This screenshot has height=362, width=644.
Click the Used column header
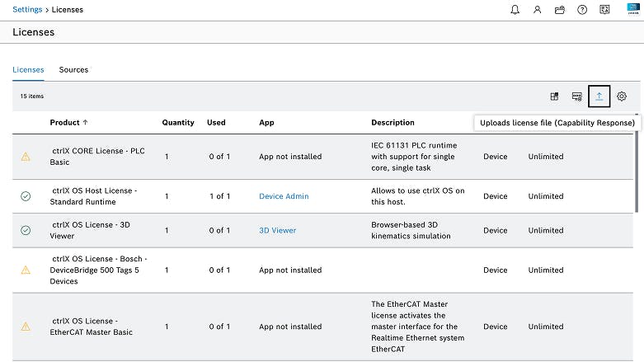pos(216,122)
